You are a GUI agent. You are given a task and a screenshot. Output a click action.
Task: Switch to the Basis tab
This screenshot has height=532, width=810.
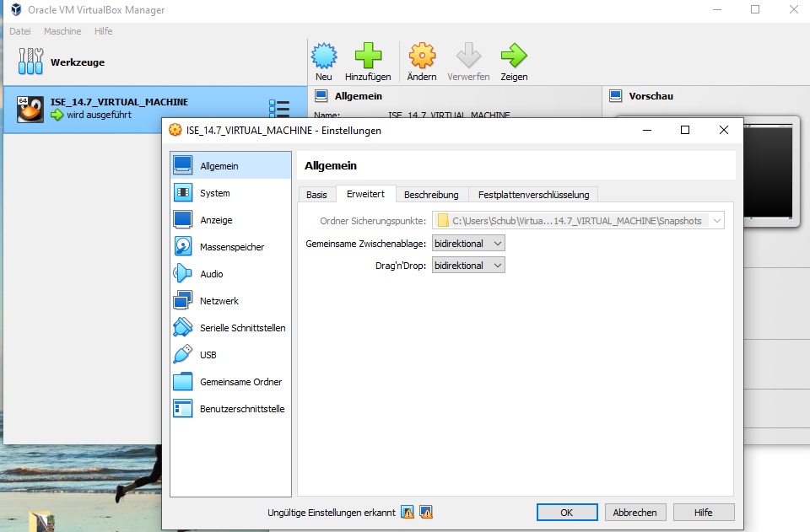tap(316, 195)
